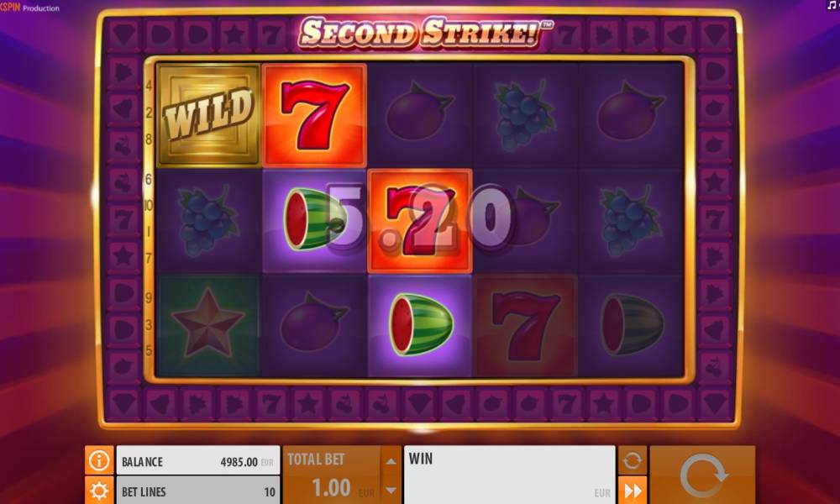The height and width of the screenshot is (504, 840).
Task: Click the 5.20 win amount overlay
Action: [420, 218]
